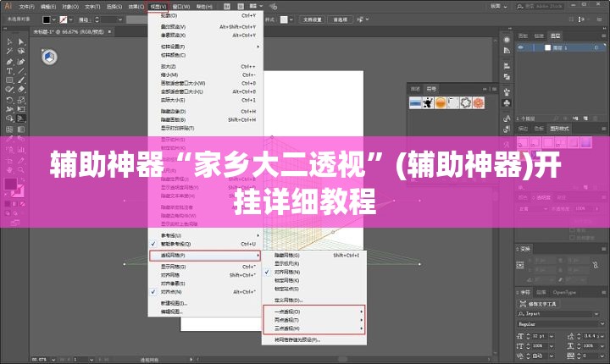Select the Type tool
The height and width of the screenshot is (364, 610).
9,71
